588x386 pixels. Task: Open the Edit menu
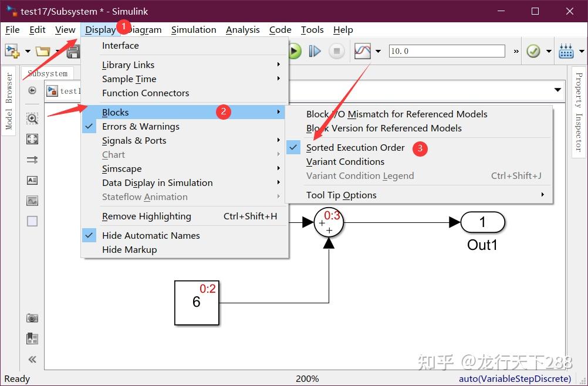(38, 29)
